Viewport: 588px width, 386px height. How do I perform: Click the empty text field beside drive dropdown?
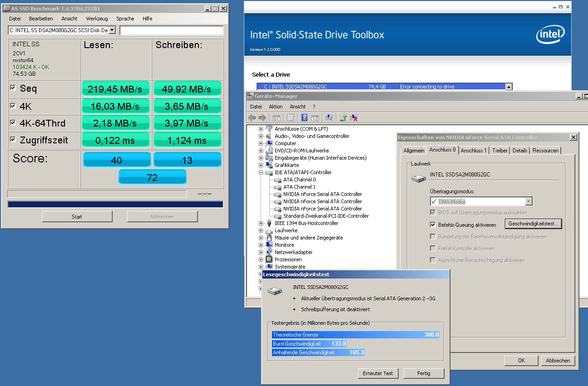(x=172, y=30)
